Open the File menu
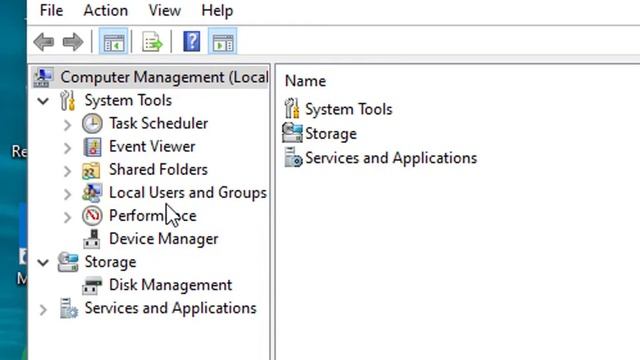This screenshot has width=640, height=360. pos(51,10)
